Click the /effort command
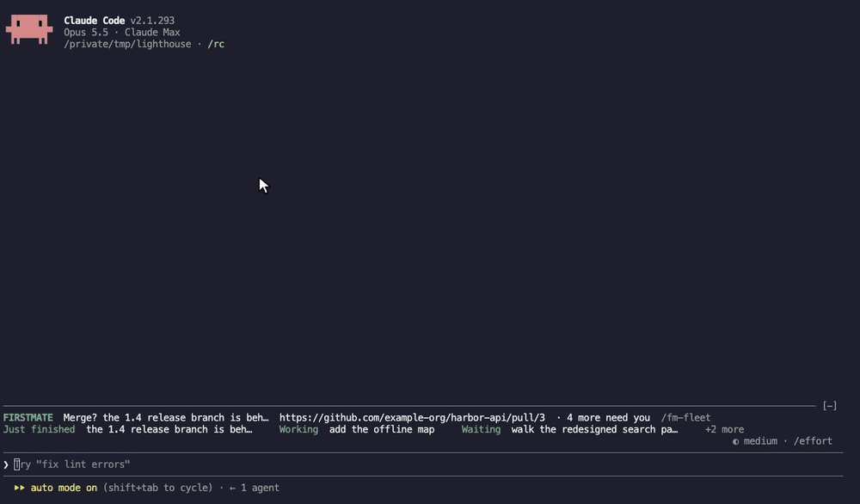The width and height of the screenshot is (860, 504). (x=813, y=441)
